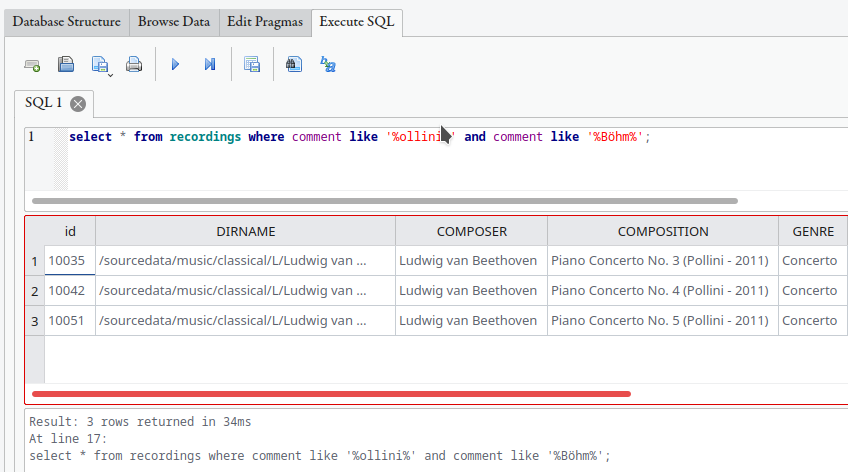Execute the current line button

[x=210, y=64]
